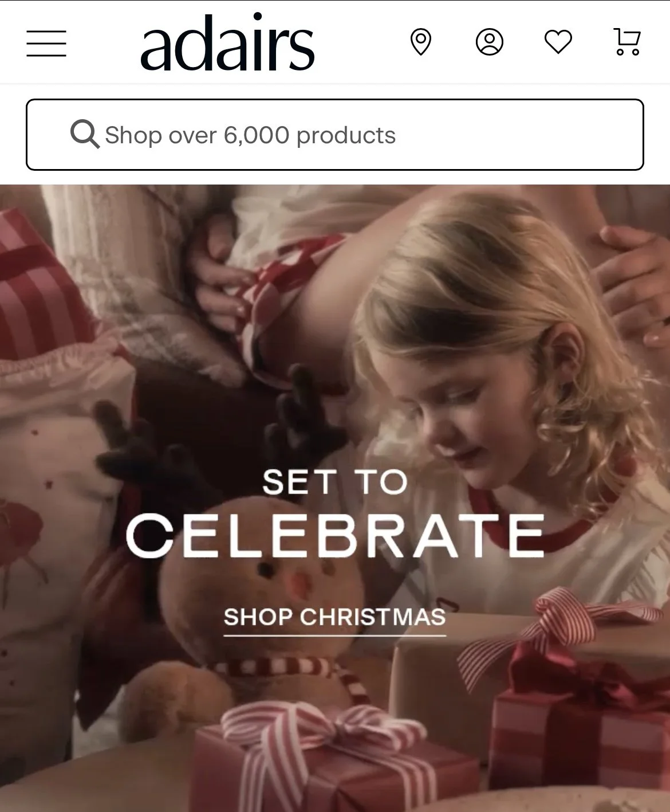670x812 pixels.
Task: Click the CELEBRATE headline text
Action: tap(335, 536)
